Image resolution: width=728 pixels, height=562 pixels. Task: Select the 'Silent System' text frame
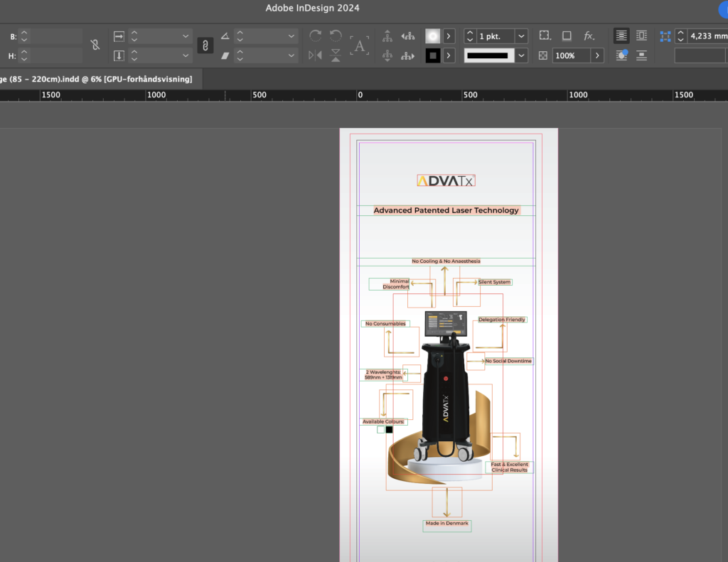pyautogui.click(x=495, y=281)
